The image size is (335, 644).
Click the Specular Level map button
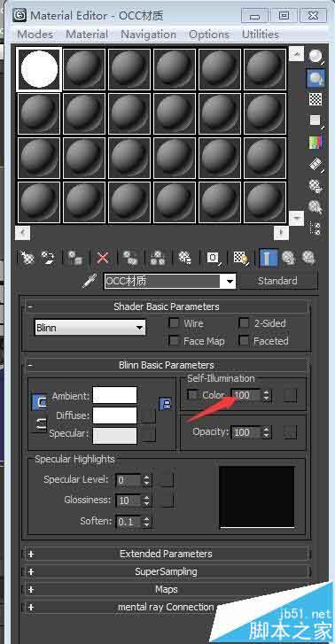167,480
